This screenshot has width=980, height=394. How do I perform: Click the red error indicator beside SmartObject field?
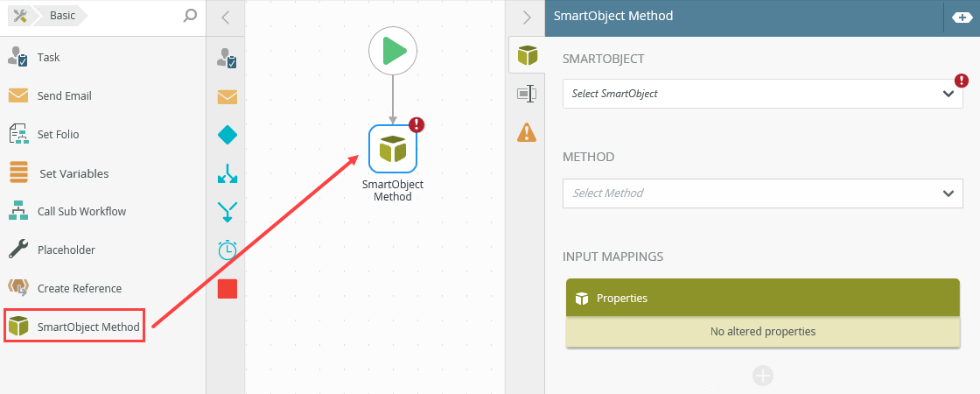962,81
